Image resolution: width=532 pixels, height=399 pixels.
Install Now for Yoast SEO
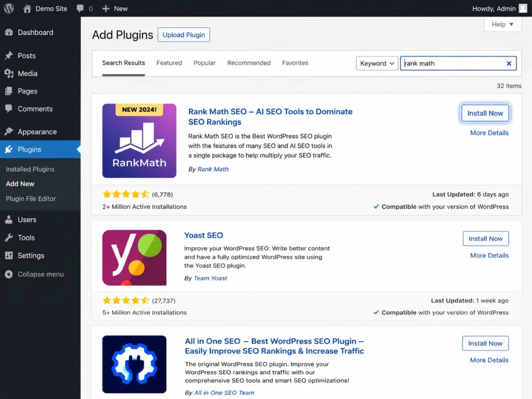(486, 238)
